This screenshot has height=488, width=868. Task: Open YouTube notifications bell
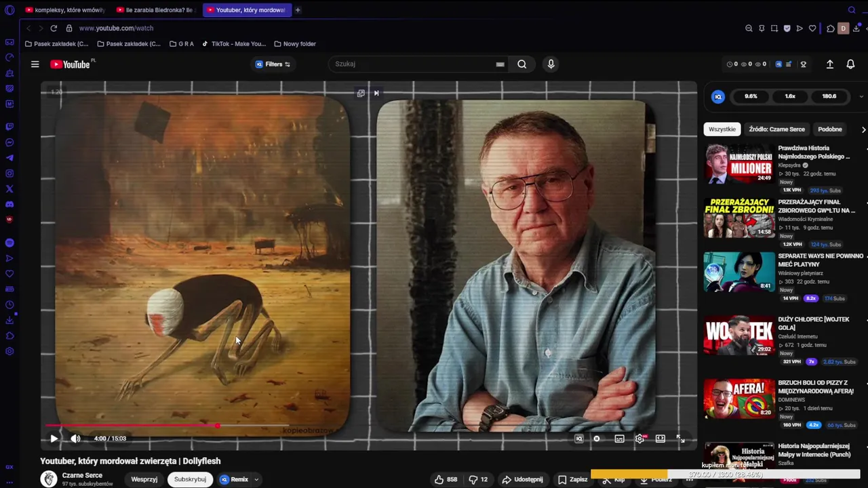point(850,64)
